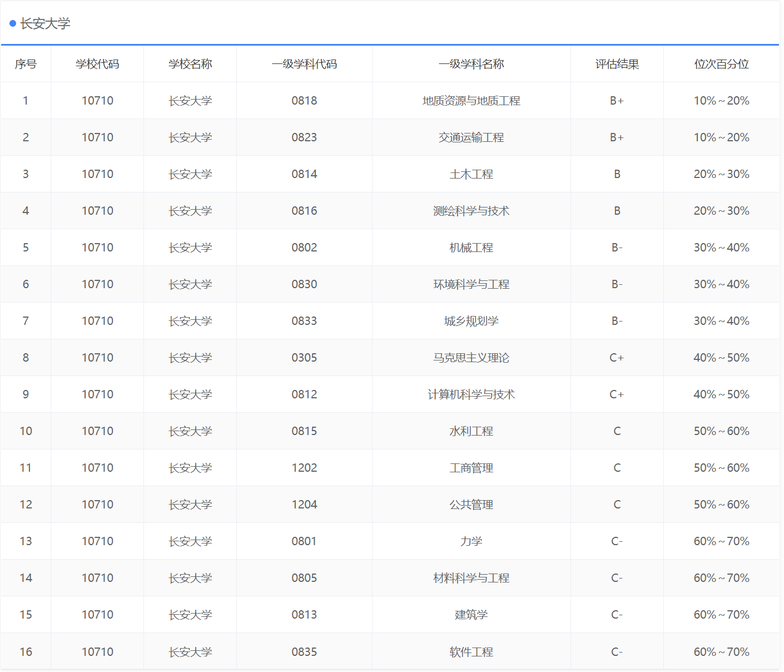Click the 学校名称 column header
784x672 pixels.
point(190,64)
